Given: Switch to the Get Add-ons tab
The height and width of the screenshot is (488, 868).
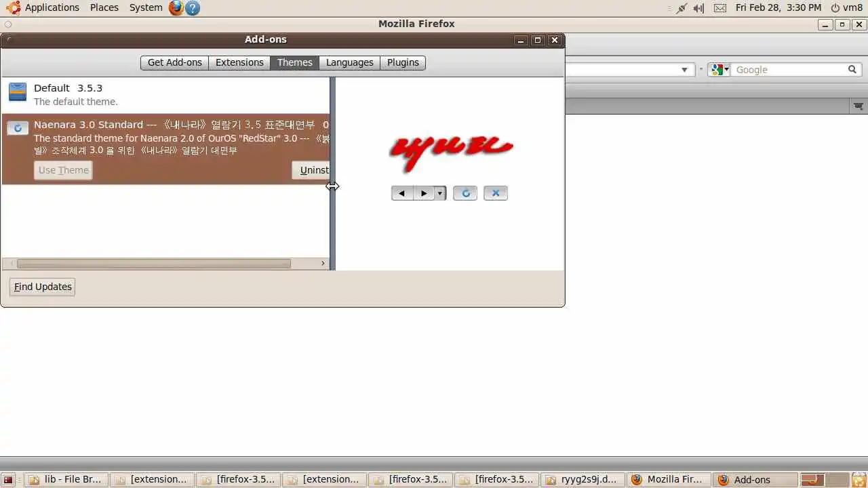Looking at the screenshot, I should click(175, 62).
